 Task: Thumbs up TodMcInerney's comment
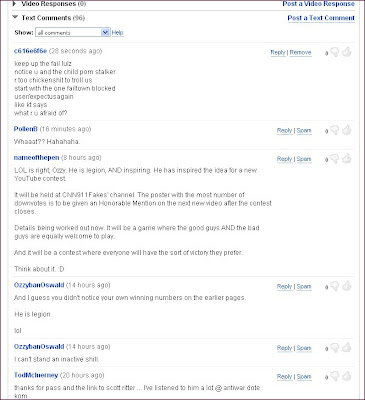(347, 376)
